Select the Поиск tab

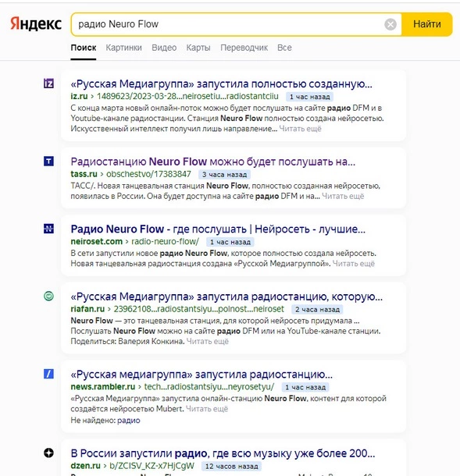[x=84, y=48]
